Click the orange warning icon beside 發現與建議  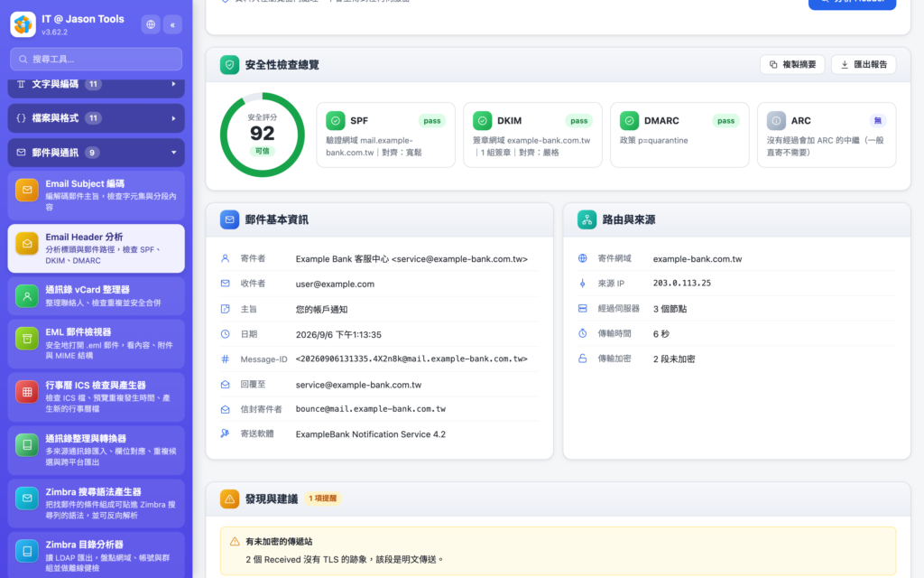pos(229,499)
